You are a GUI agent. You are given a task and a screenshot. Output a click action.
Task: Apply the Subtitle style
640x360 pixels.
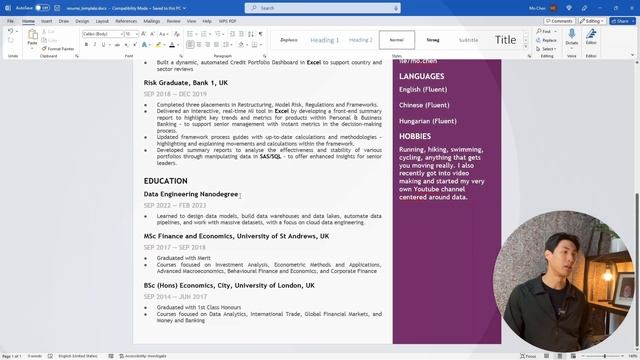[x=468, y=40]
